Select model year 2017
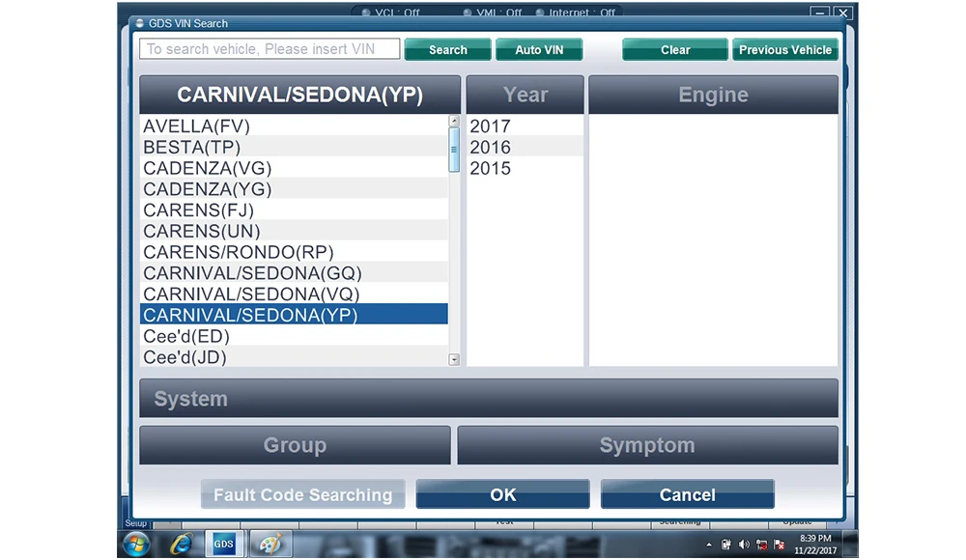The width and height of the screenshot is (966, 560). pyautogui.click(x=525, y=126)
